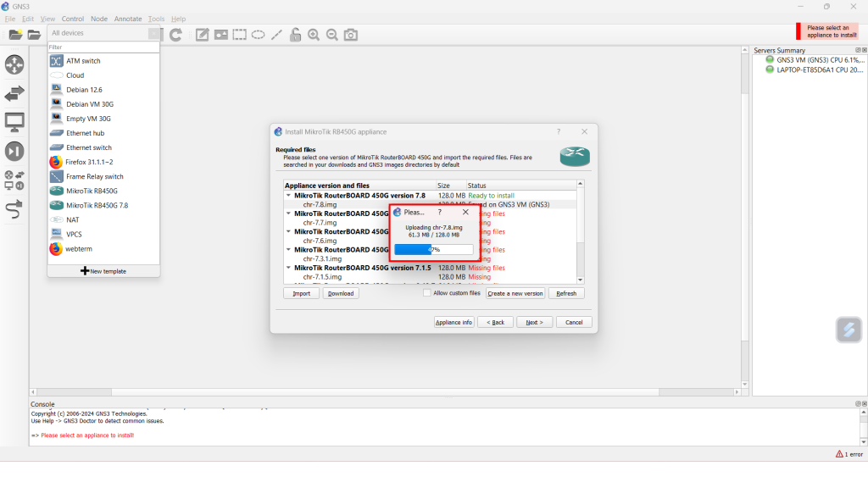The height and width of the screenshot is (488, 868).
Task: Enable the Allow custom files checkbox
Action: tap(427, 293)
